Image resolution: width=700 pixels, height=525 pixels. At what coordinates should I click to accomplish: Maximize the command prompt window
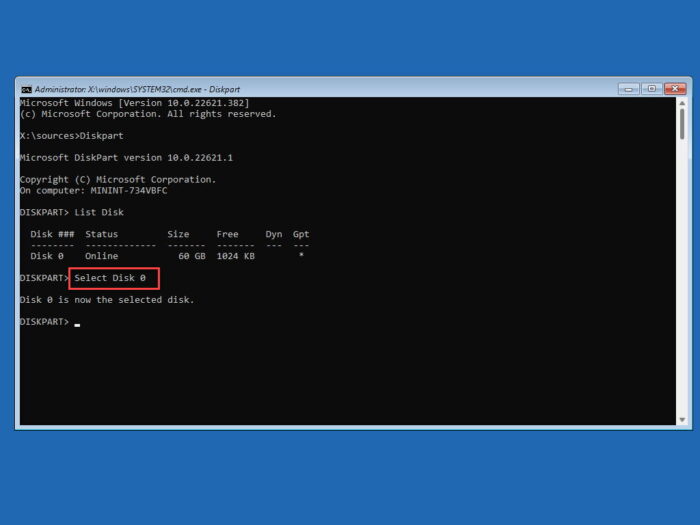click(x=651, y=89)
